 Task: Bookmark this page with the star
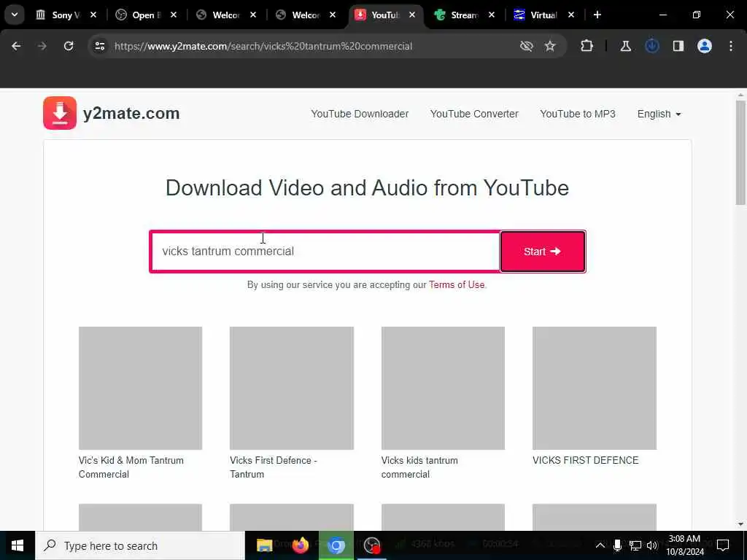(550, 46)
